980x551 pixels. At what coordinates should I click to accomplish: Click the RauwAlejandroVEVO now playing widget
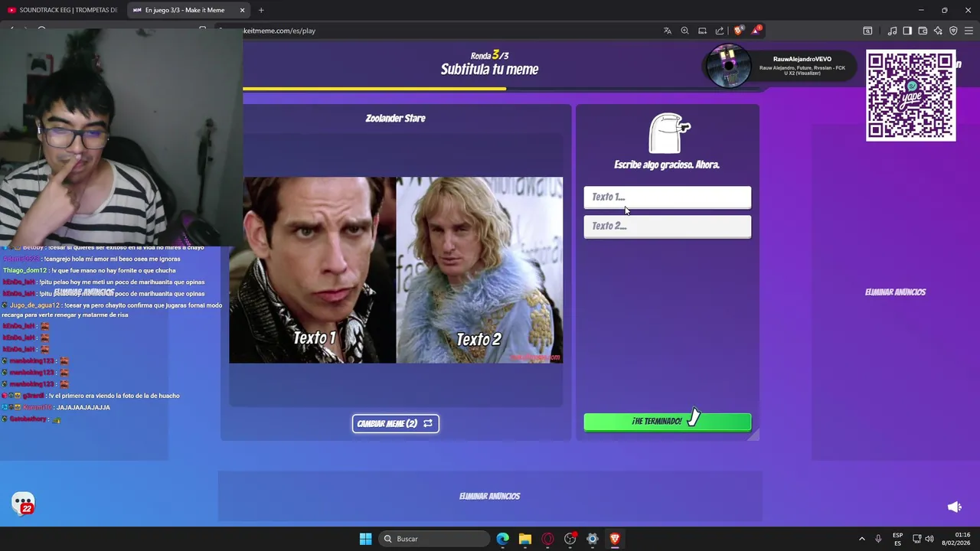(779, 66)
